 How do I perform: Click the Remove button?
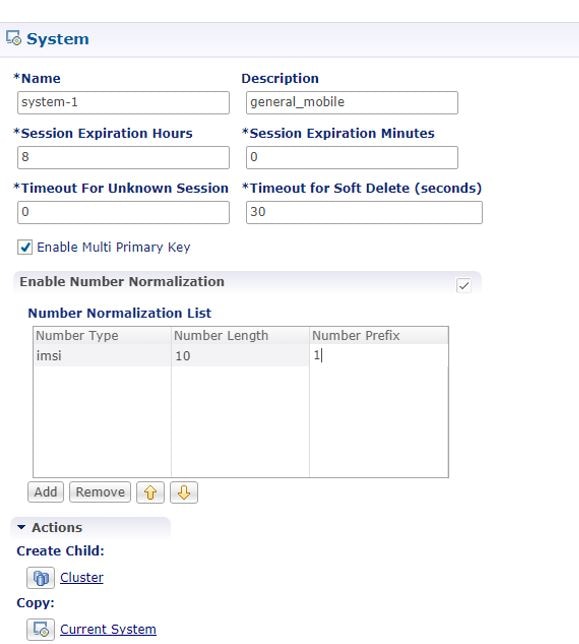click(100, 492)
